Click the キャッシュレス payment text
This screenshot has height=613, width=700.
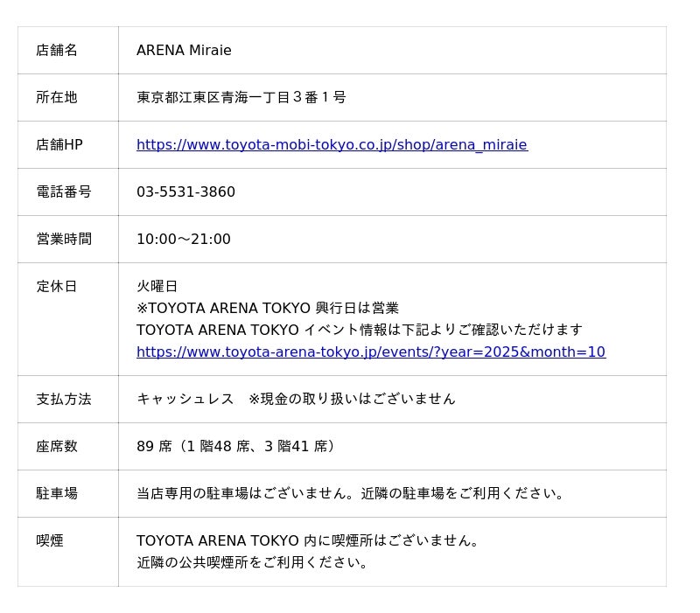[x=185, y=400]
